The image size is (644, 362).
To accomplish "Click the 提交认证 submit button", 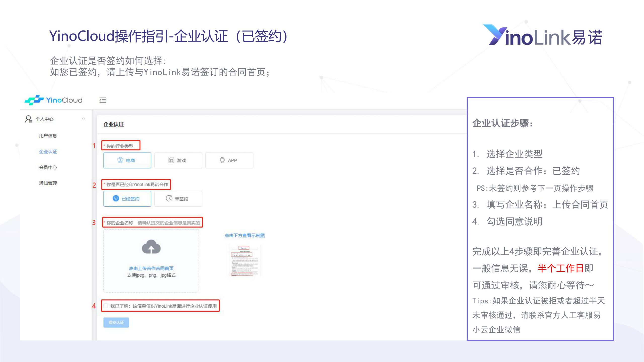I will tap(116, 323).
